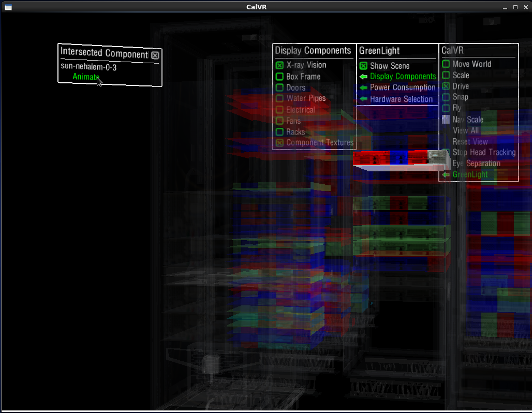The width and height of the screenshot is (532, 413).
Task: Click the GreenLight arrow in CalVR menu
Action: pyautogui.click(x=446, y=175)
